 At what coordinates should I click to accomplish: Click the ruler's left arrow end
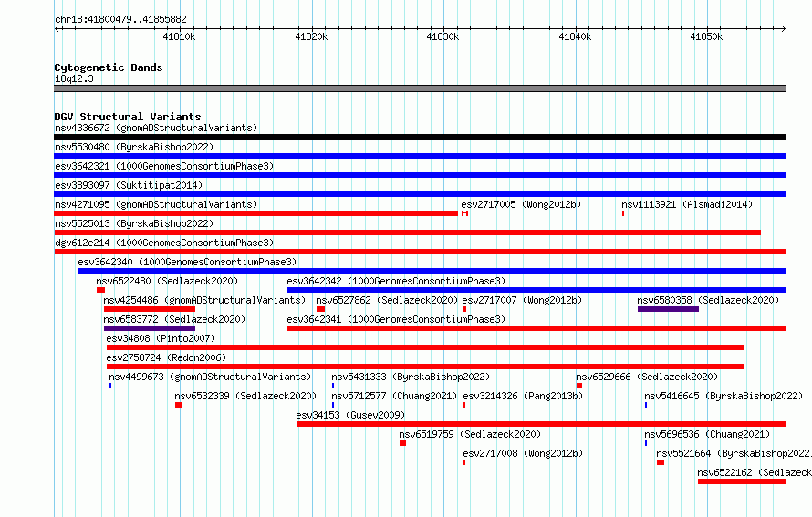57,28
